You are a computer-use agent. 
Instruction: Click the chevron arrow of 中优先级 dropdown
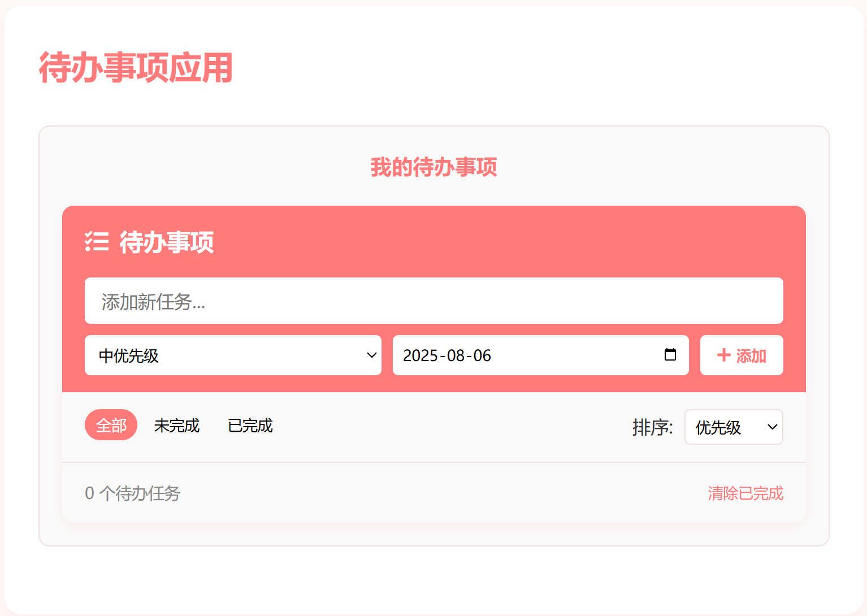(371, 355)
